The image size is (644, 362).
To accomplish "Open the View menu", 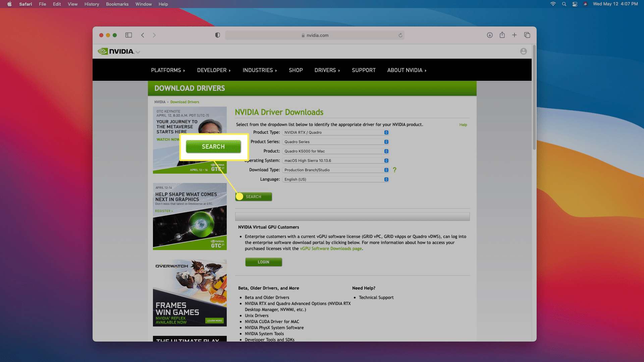I will (72, 4).
